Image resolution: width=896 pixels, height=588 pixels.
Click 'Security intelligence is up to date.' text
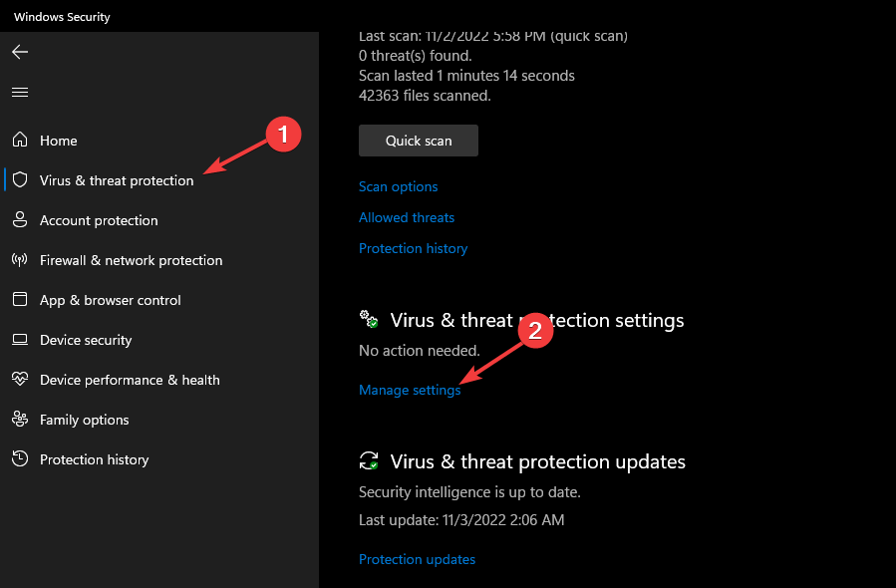pos(469,492)
